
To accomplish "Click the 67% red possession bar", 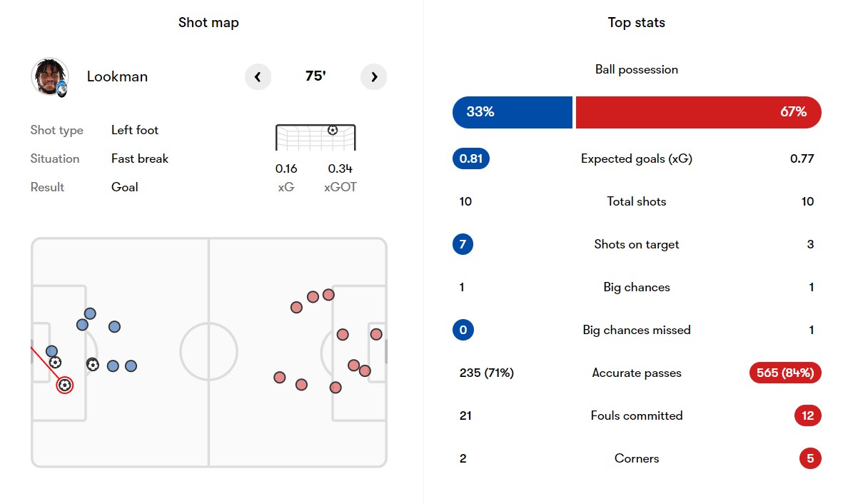I will [699, 112].
